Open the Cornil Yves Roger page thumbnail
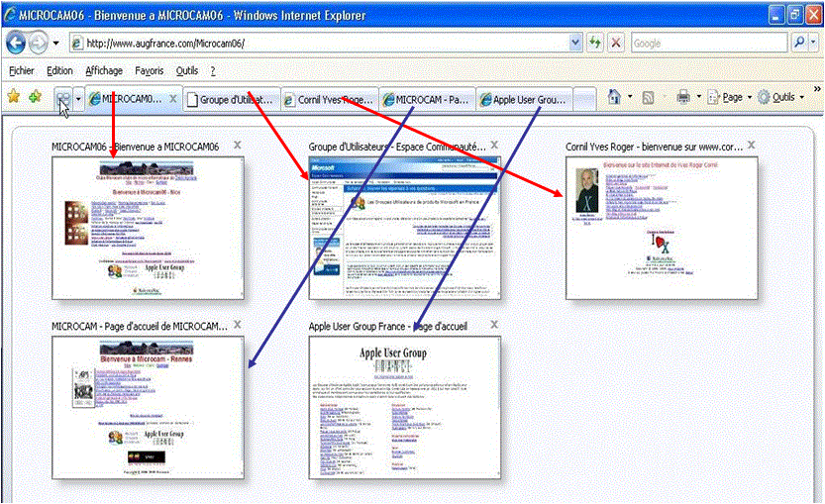The width and height of the screenshot is (825, 504). 662,228
